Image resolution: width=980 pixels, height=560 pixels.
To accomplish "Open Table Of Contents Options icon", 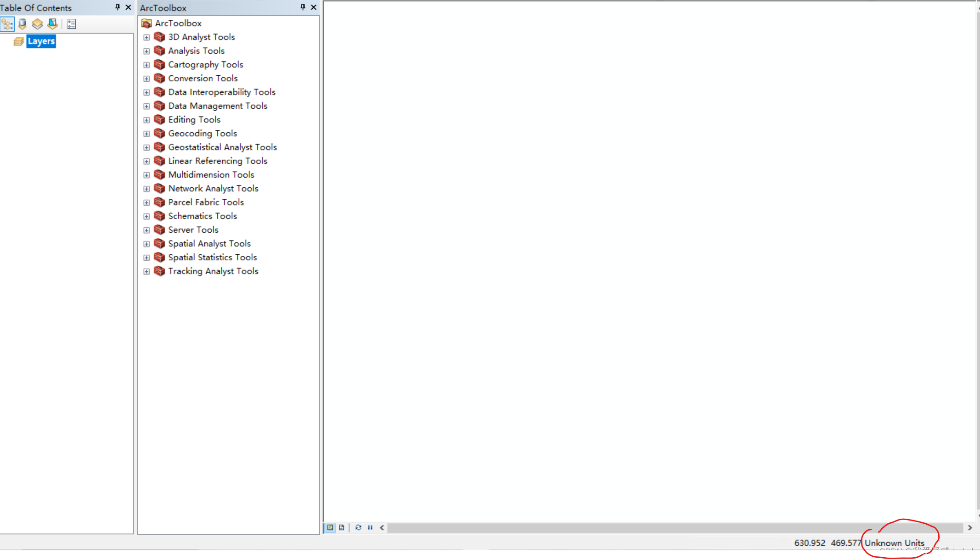I will (71, 24).
